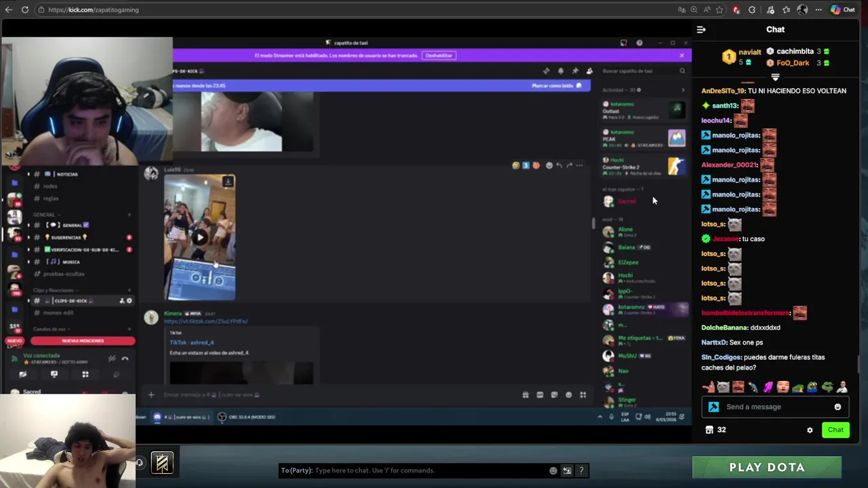Open the NOTICIAS channel in Discord
The width and height of the screenshot is (868, 488).
(x=66, y=174)
